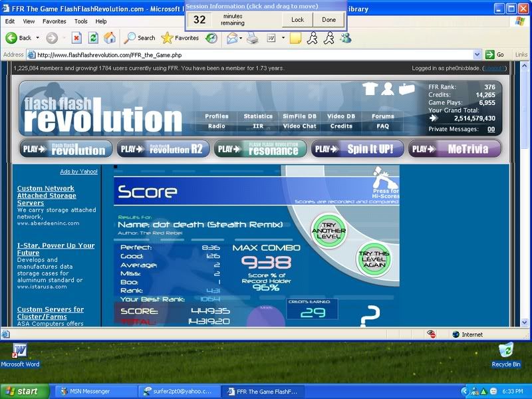Image resolution: width=532 pixels, height=399 pixels.
Task: Open the Mail toolbar dropdown arrow
Action: click(240, 38)
